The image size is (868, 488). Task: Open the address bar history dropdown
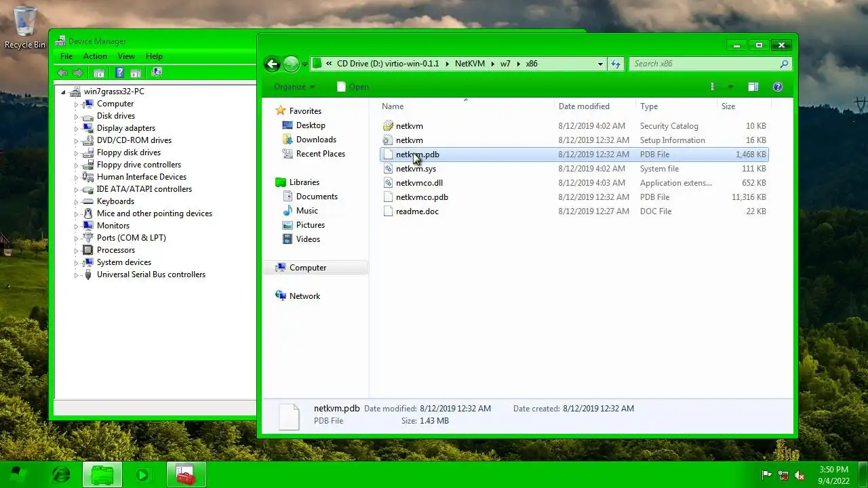click(x=600, y=64)
